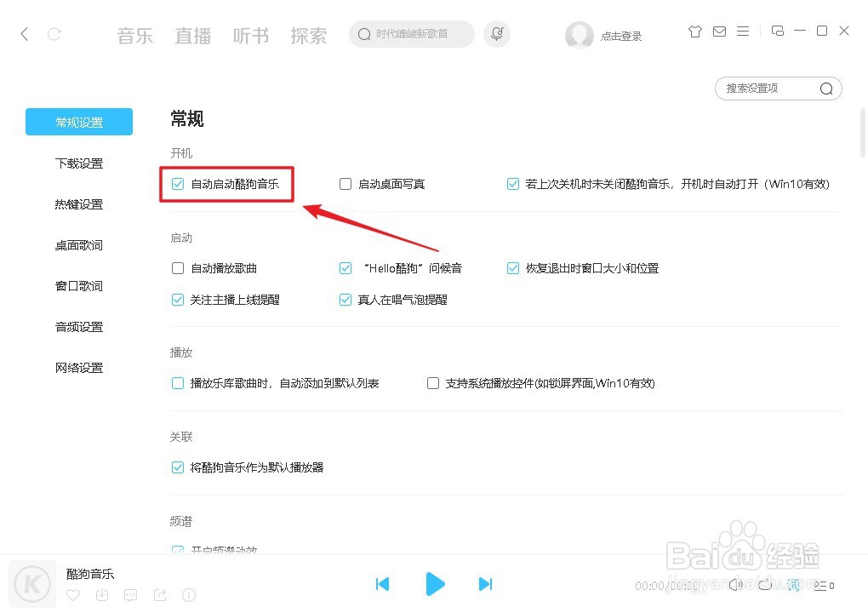Click the heart favorite icon
This screenshot has height=613, width=868.
point(73,595)
